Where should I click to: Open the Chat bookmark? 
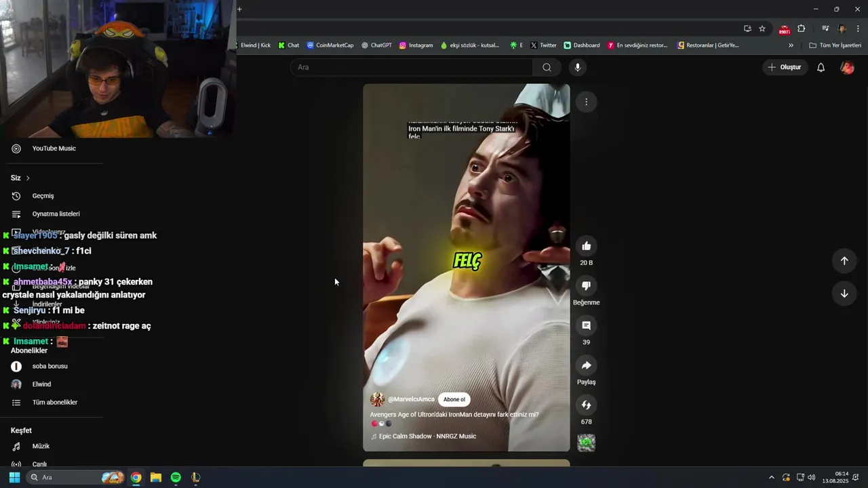pos(289,45)
